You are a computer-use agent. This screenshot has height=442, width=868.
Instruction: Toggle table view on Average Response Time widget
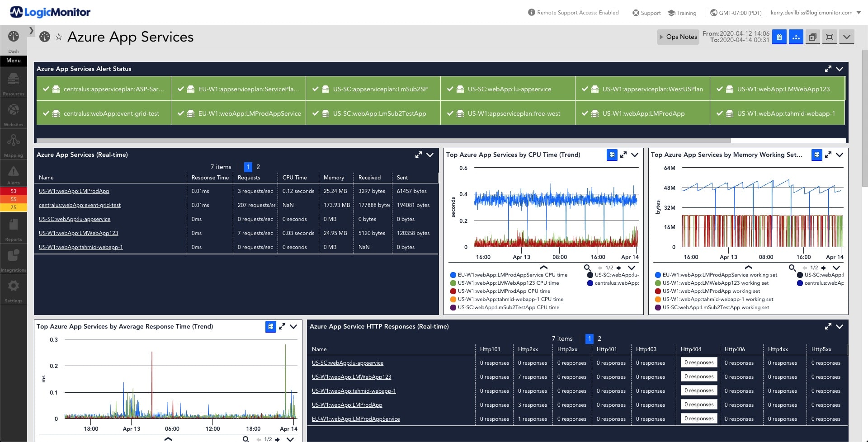(270, 326)
